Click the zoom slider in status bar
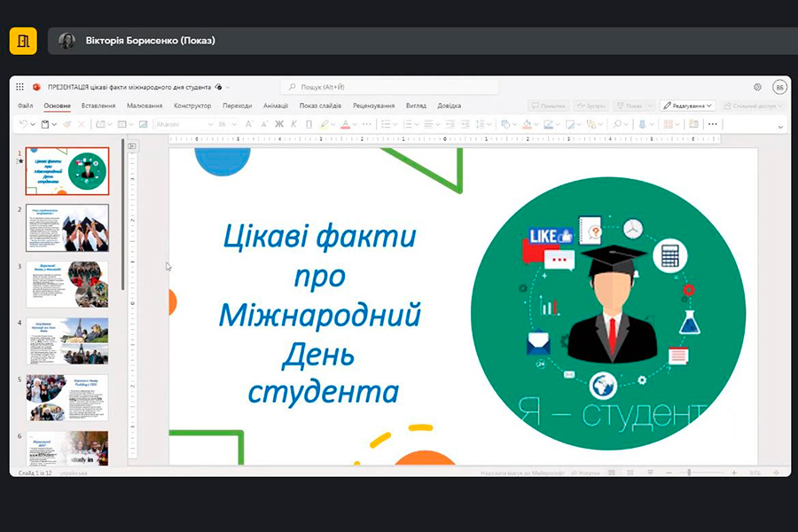This screenshot has height=532, width=798. (692, 473)
